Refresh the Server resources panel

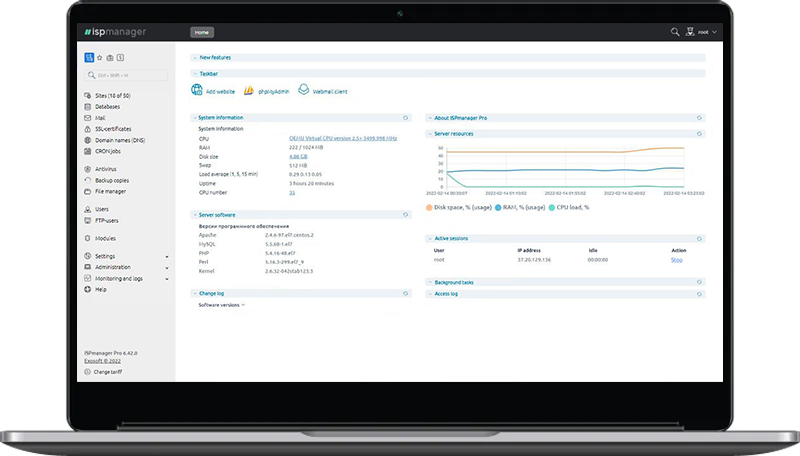(x=699, y=133)
